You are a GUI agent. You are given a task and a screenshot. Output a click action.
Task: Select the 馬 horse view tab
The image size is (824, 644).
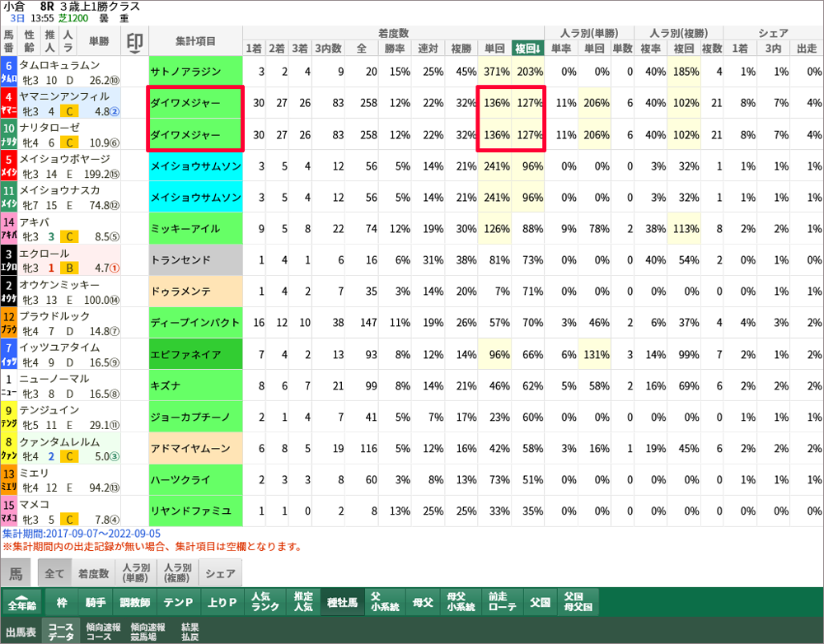(x=16, y=573)
